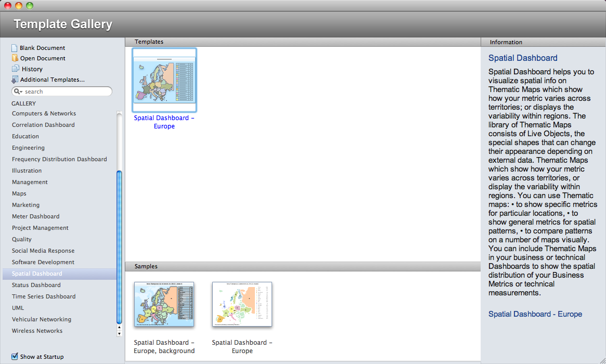Select Time Series Dashboard category
Viewport: 606px width, 364px height.
click(44, 296)
